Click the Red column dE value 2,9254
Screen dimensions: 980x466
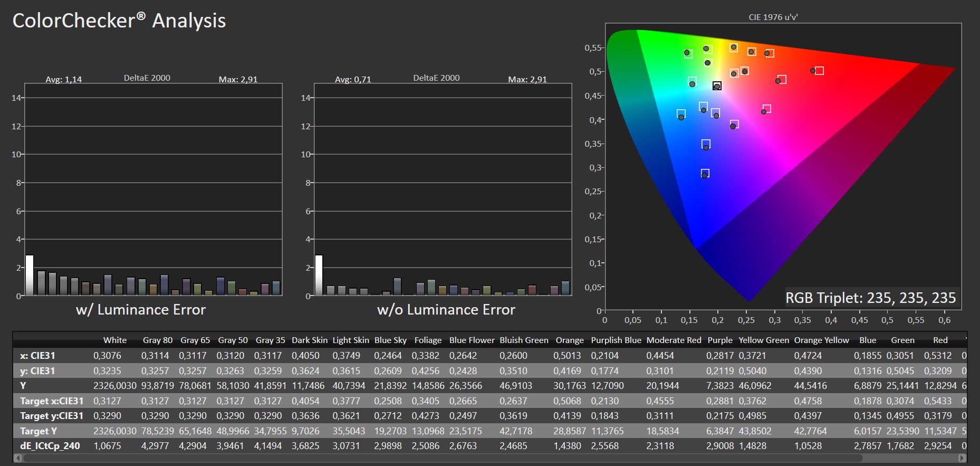tap(937, 446)
